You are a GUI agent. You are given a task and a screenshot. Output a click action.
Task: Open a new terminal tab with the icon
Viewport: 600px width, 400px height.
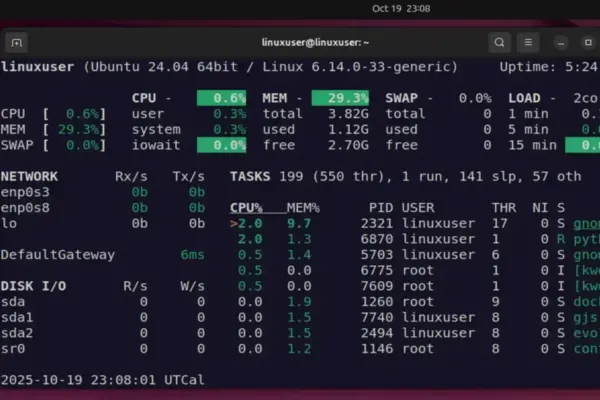click(x=16, y=42)
